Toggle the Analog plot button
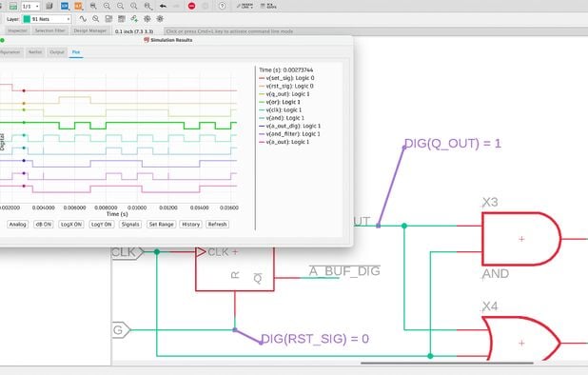This screenshot has height=375, width=588. tap(18, 225)
